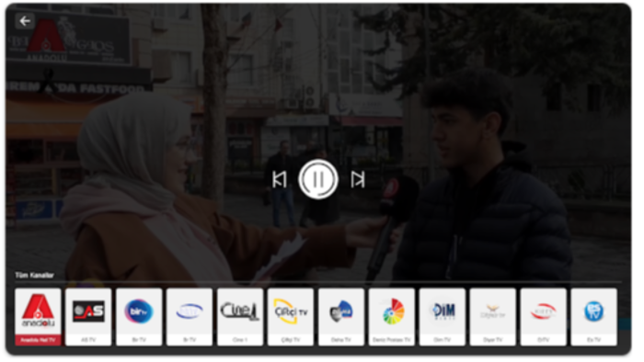This screenshot has height=362, width=644.
Task: Open the channel with the red swoosh logo
Action: pyautogui.click(x=543, y=317)
